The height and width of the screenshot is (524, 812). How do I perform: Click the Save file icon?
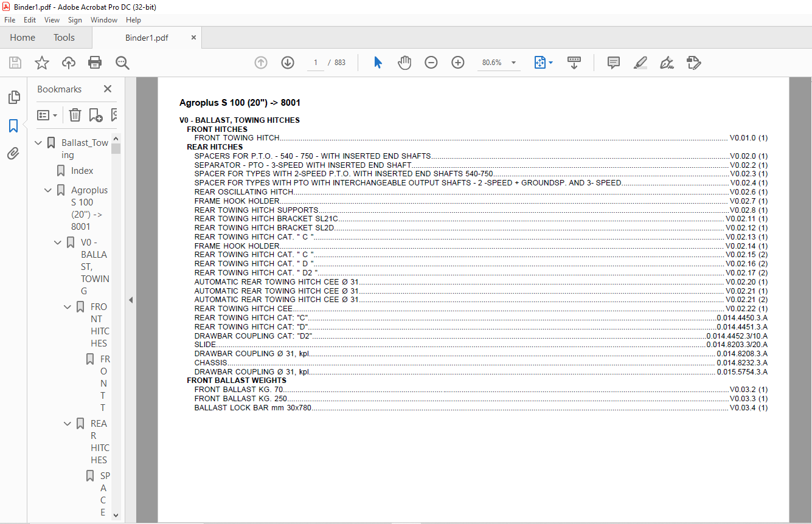[15, 63]
